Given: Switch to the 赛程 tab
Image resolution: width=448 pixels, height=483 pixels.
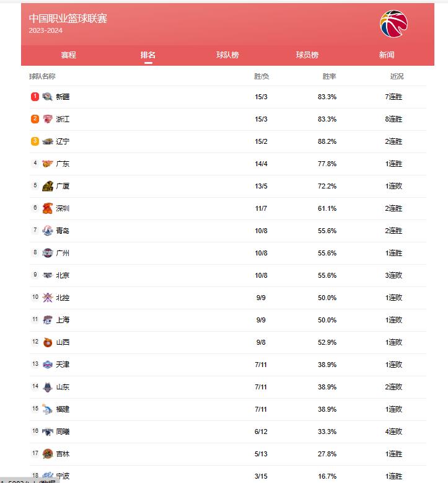Looking at the screenshot, I should click(68, 55).
